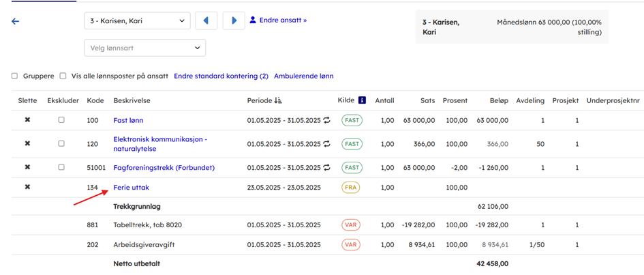Go to next employee arrow button
This screenshot has height=275, width=644.
click(234, 20)
